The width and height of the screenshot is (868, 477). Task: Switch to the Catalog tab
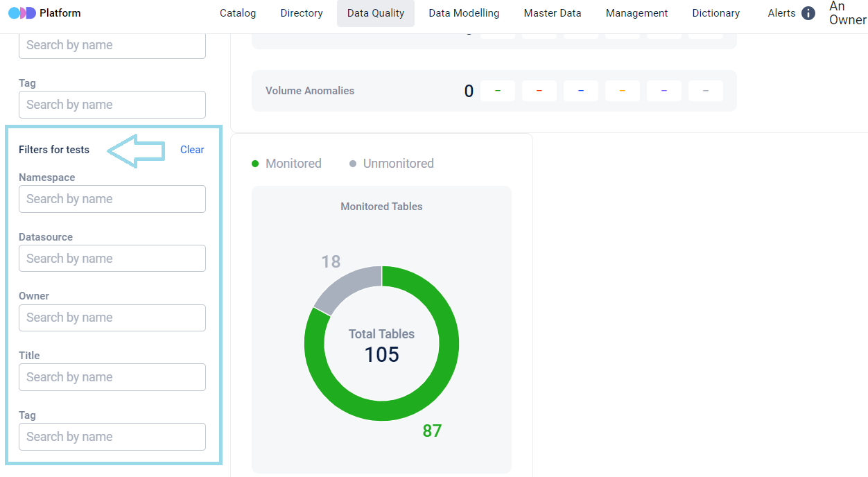[x=238, y=13]
